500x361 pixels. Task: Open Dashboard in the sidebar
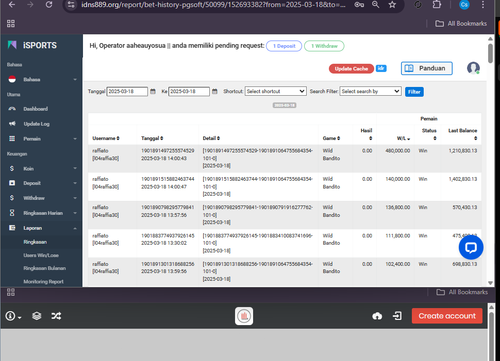(x=36, y=109)
